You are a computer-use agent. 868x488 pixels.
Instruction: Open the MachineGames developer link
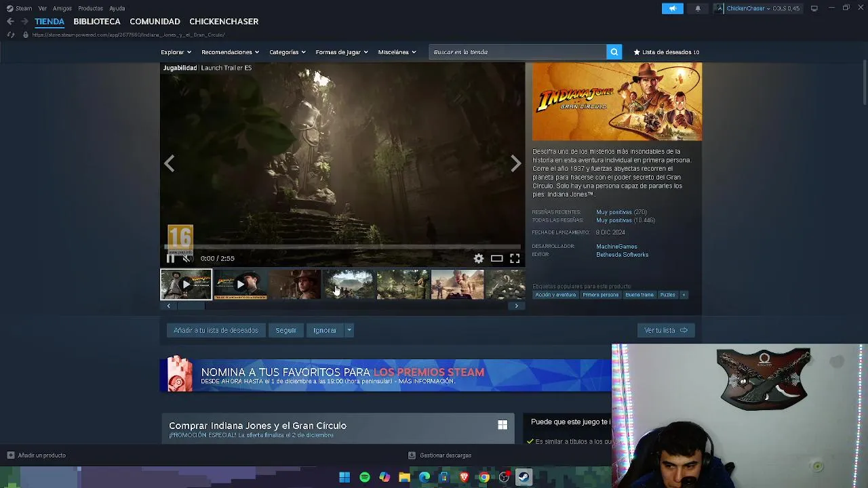coord(616,247)
